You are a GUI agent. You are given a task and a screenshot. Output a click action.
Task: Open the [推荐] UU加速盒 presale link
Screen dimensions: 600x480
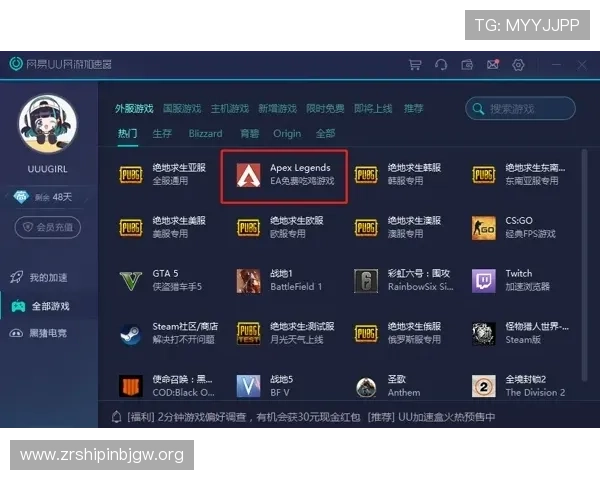click(431, 417)
